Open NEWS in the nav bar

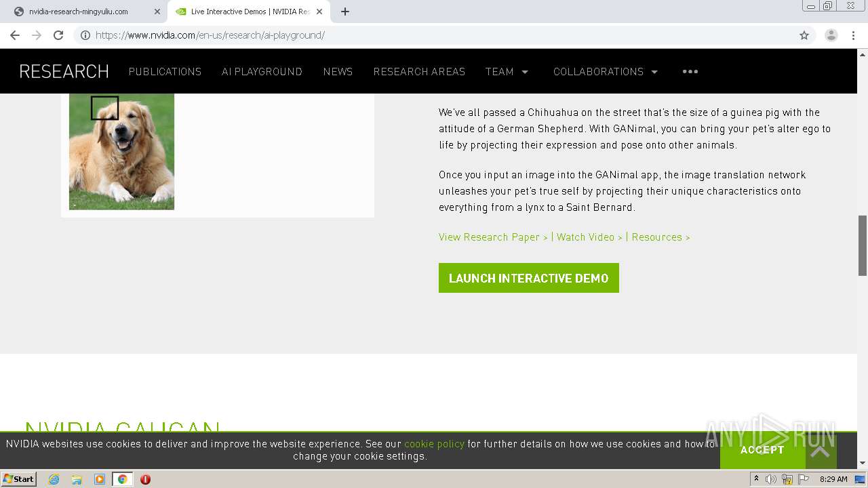tap(338, 71)
